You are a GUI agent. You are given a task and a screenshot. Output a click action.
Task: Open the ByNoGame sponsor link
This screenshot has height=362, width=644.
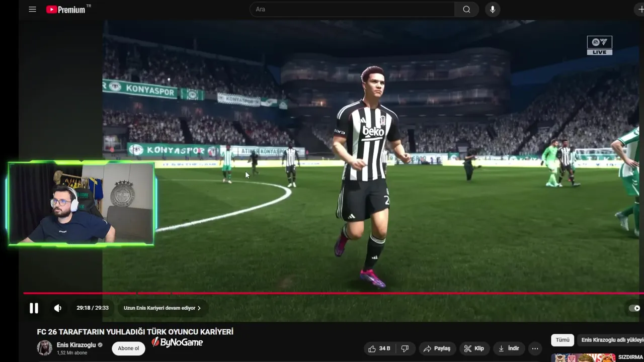tap(177, 342)
